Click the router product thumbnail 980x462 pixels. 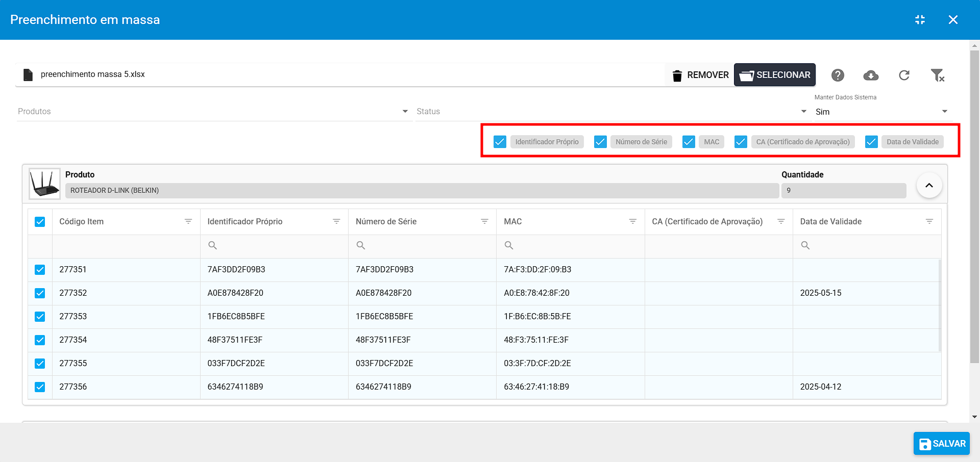pos(44,184)
